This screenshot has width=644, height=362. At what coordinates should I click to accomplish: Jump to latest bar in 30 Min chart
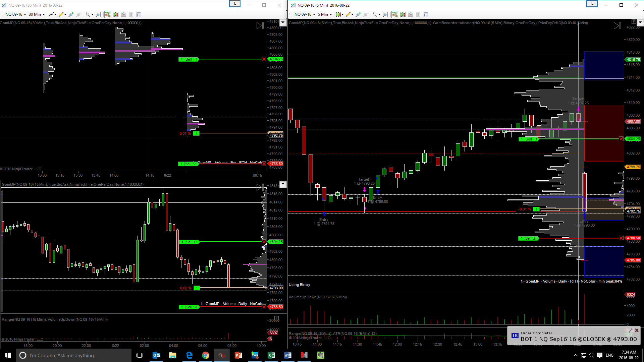click(260, 26)
